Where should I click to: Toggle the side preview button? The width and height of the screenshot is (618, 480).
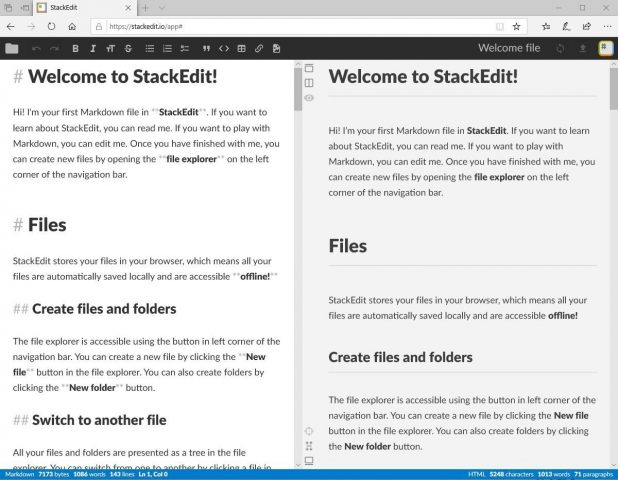(x=309, y=83)
